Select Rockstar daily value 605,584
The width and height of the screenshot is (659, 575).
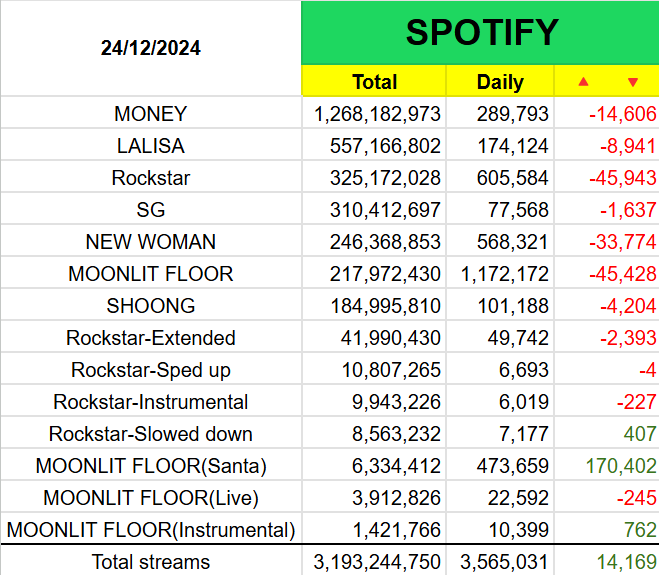pos(500,177)
